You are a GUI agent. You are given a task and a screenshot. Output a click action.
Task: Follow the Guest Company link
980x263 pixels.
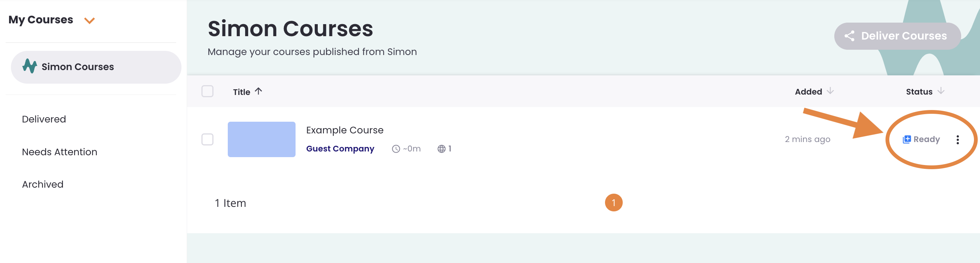[x=340, y=148]
